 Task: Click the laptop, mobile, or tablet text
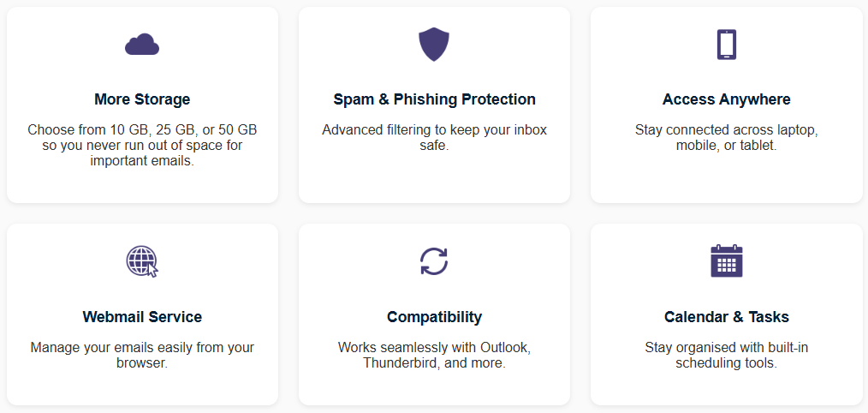726,138
